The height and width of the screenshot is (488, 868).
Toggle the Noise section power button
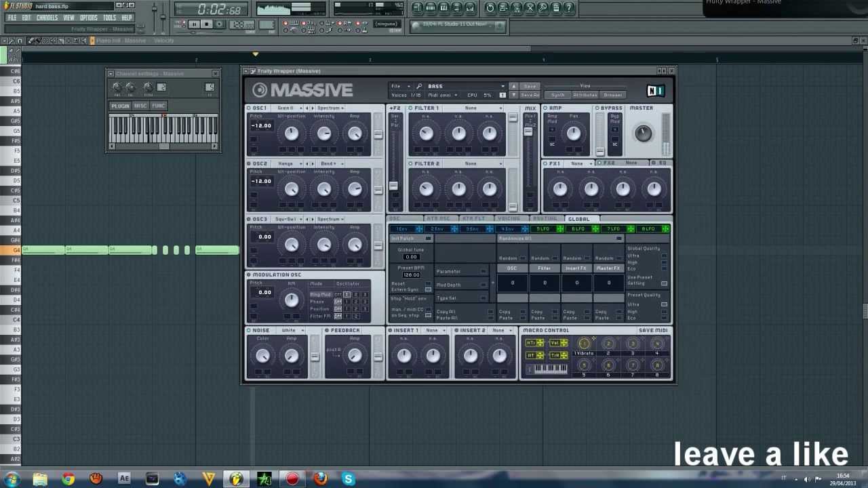tap(249, 330)
